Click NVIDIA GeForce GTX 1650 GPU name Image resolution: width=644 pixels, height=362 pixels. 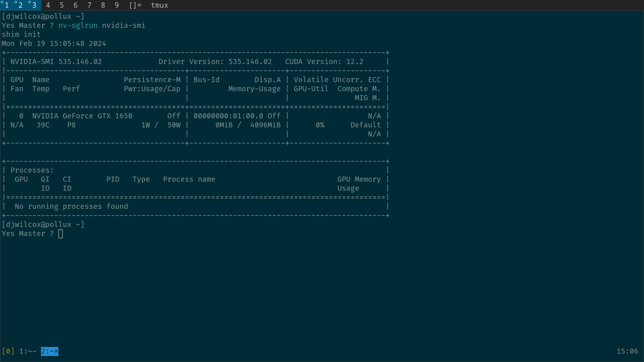click(x=82, y=116)
